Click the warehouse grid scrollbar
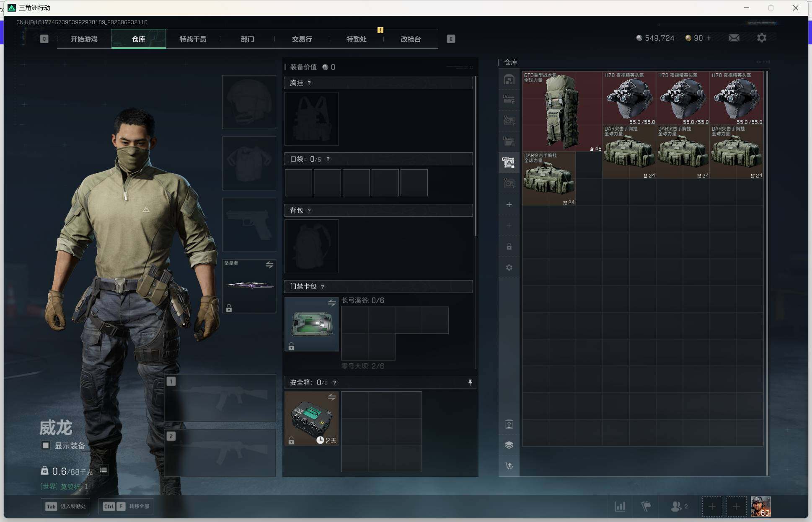 point(767,273)
